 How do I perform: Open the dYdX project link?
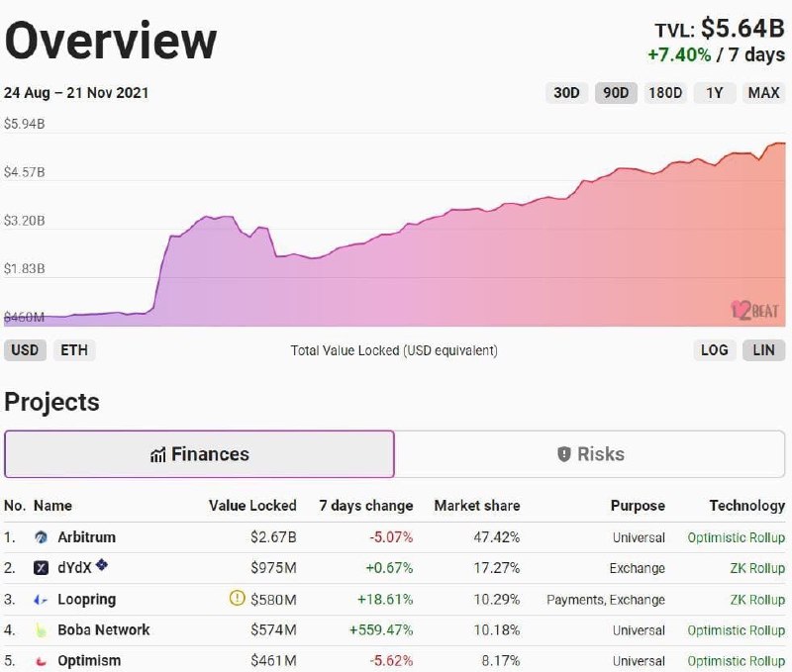(74, 568)
